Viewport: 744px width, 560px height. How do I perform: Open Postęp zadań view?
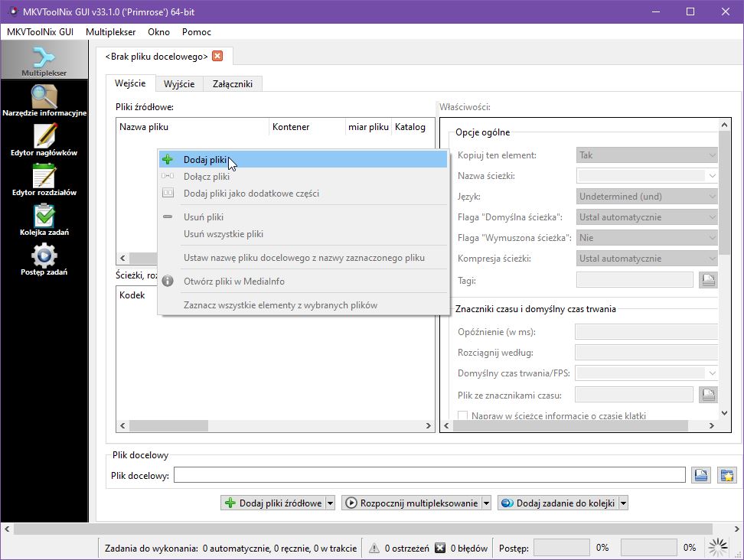point(44,259)
